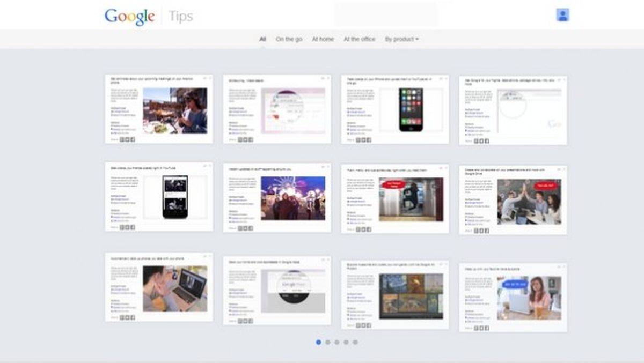This screenshot has width=644, height=363.
Task: Click the search field in the header
Action: (x=385, y=14)
